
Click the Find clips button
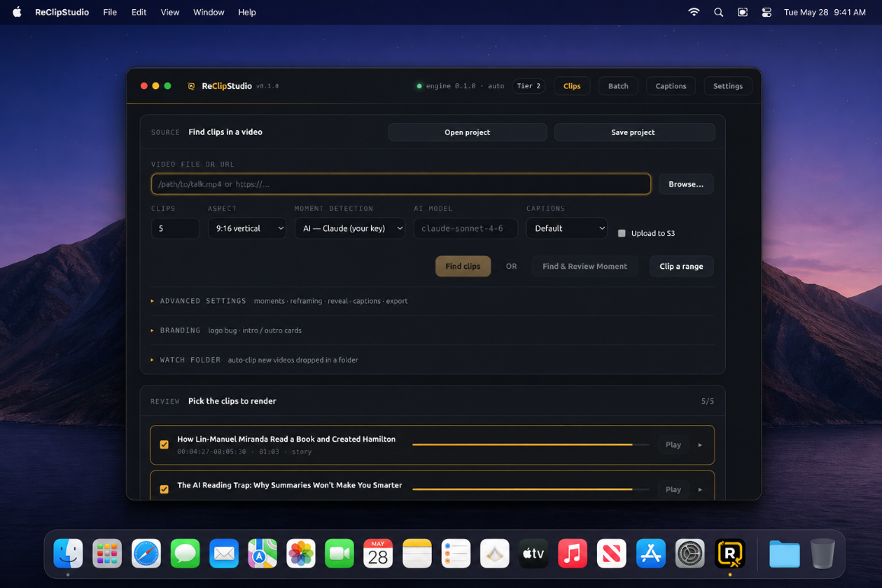point(463,266)
